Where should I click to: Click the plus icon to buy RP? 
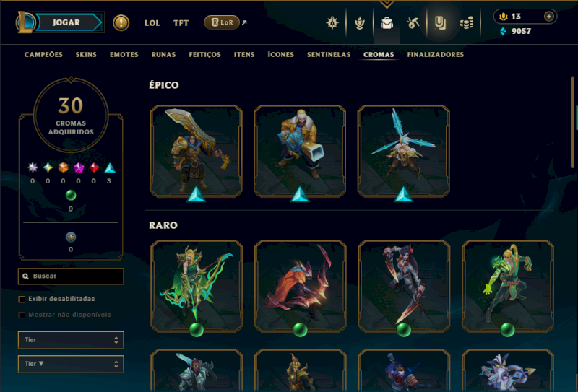tap(549, 16)
